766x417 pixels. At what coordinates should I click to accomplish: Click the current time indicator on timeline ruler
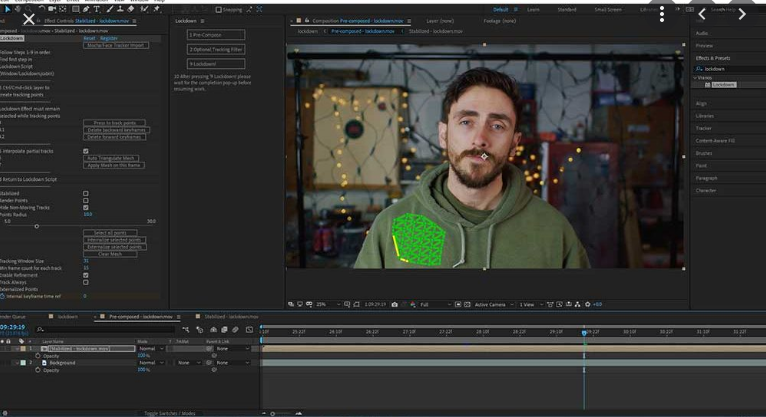(584, 332)
